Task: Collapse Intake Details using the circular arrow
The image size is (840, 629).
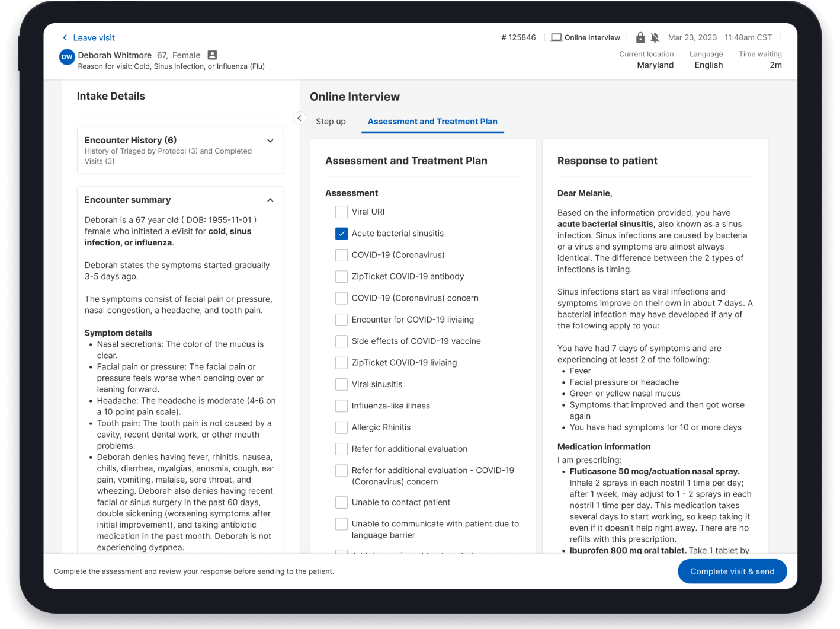Action: coord(299,118)
